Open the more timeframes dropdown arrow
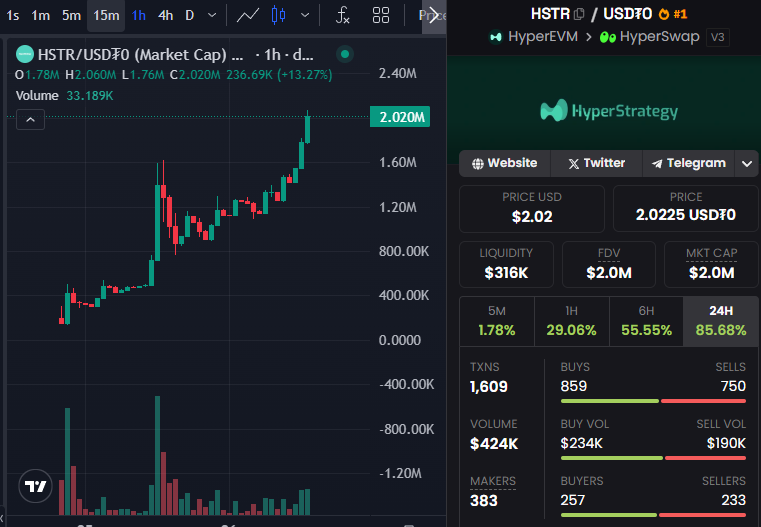 pyautogui.click(x=212, y=16)
